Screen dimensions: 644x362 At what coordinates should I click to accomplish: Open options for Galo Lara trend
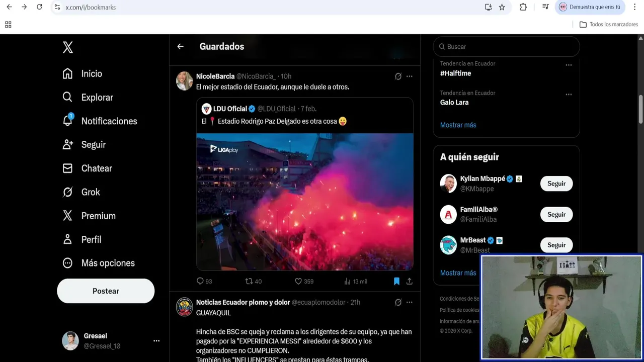569,94
